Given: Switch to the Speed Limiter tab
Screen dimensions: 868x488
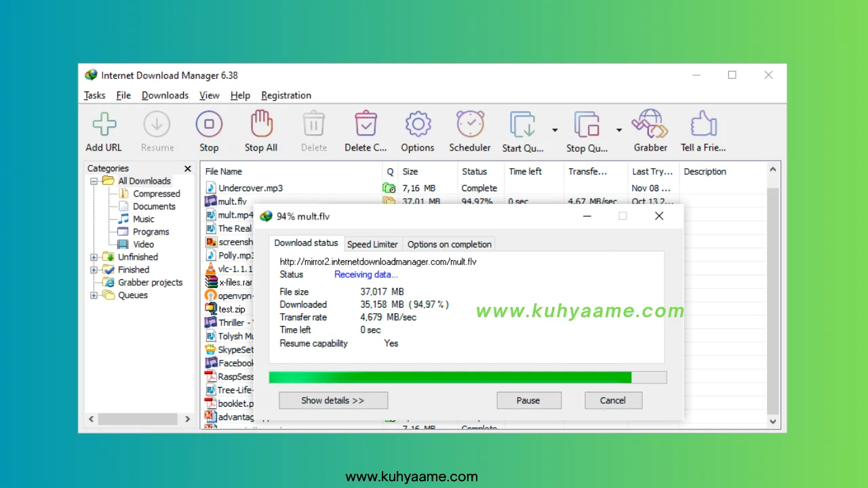Looking at the screenshot, I should click(372, 245).
